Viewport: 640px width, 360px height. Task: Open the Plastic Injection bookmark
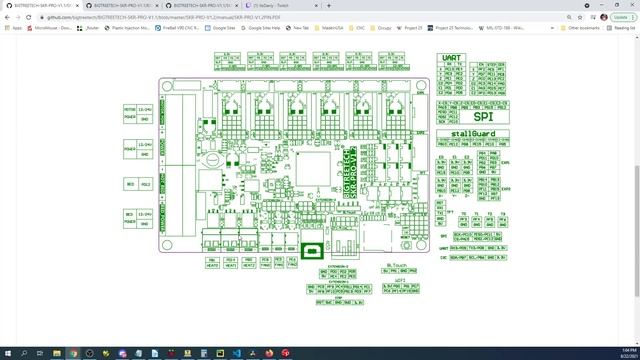pos(127,28)
